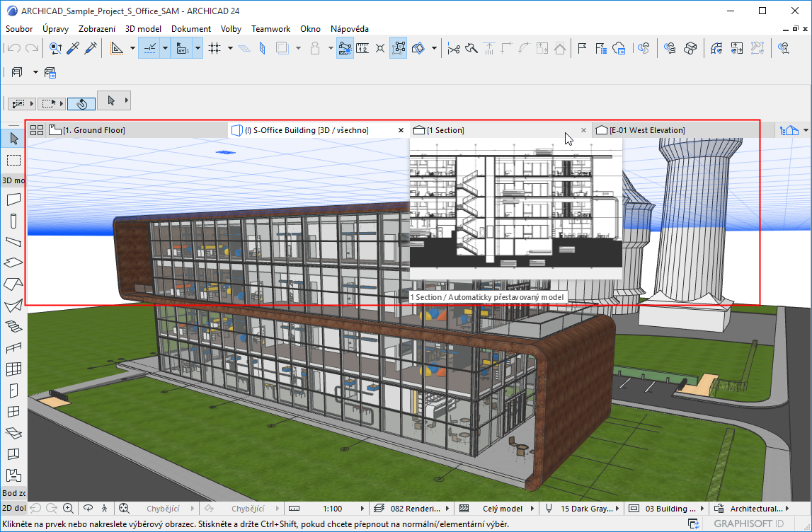Viewport: 812px width, 532px height.
Task: Open the Dokument menu
Action: [190, 29]
